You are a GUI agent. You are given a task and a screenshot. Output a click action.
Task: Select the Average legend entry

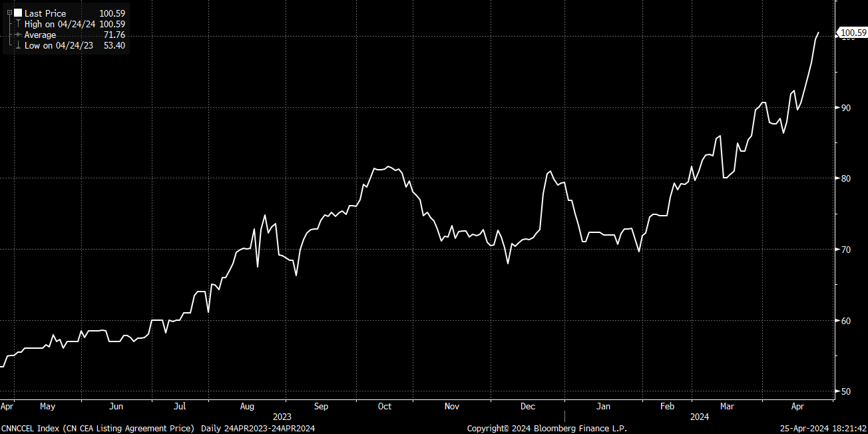[x=40, y=35]
